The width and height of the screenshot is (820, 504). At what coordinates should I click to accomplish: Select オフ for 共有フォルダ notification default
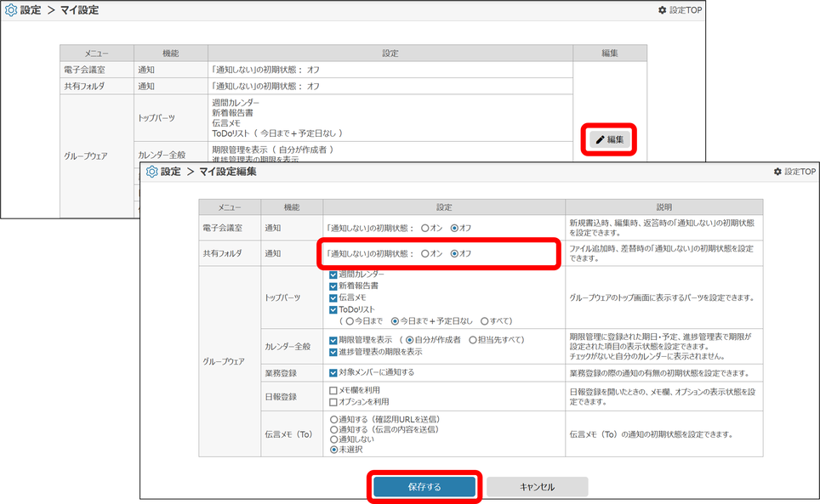point(454,253)
